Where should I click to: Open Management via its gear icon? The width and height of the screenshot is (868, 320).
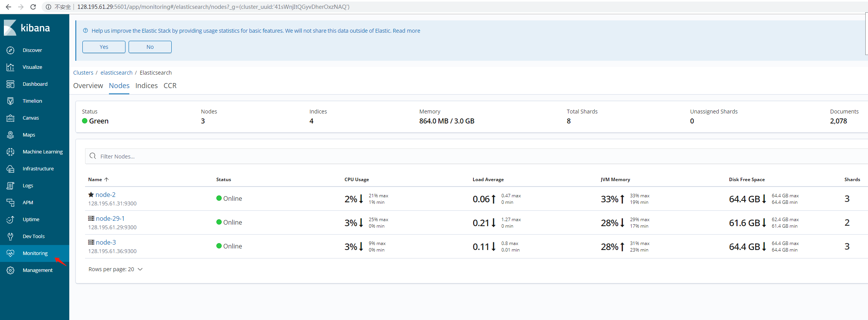[10, 270]
